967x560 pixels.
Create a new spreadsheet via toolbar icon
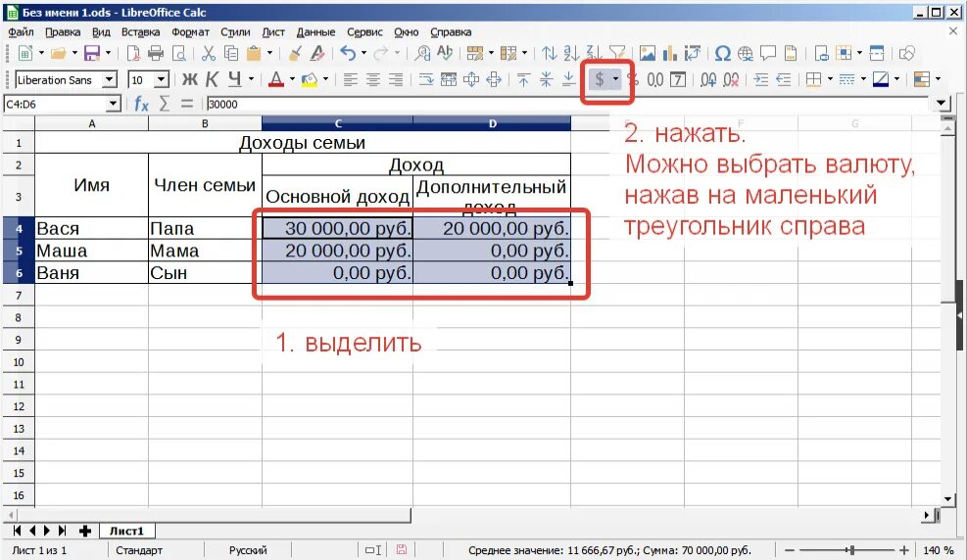(25, 54)
